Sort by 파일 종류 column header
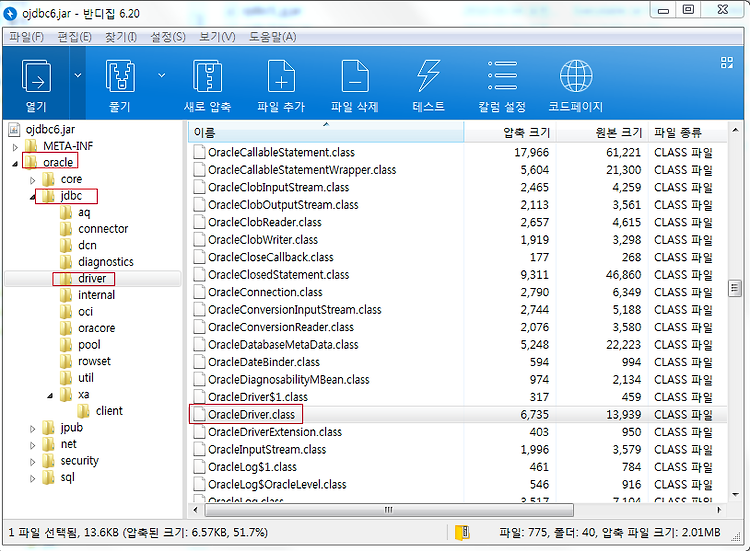This screenshot has height=551, width=750. (x=687, y=132)
